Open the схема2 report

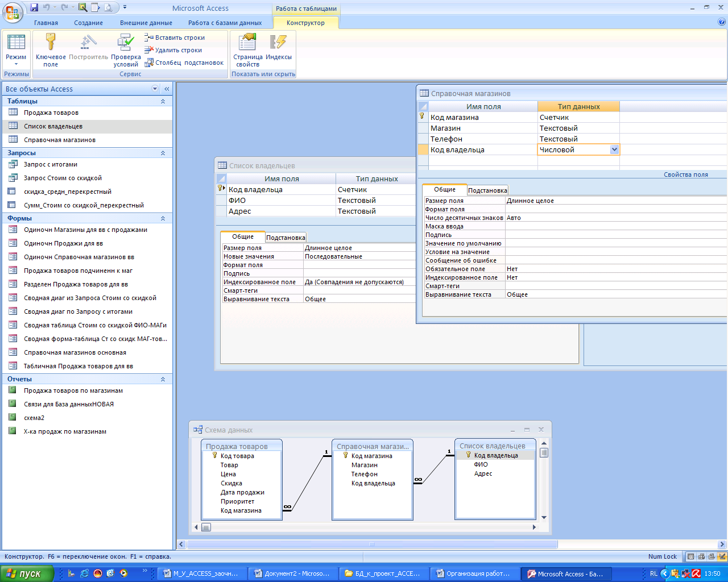pos(87,418)
